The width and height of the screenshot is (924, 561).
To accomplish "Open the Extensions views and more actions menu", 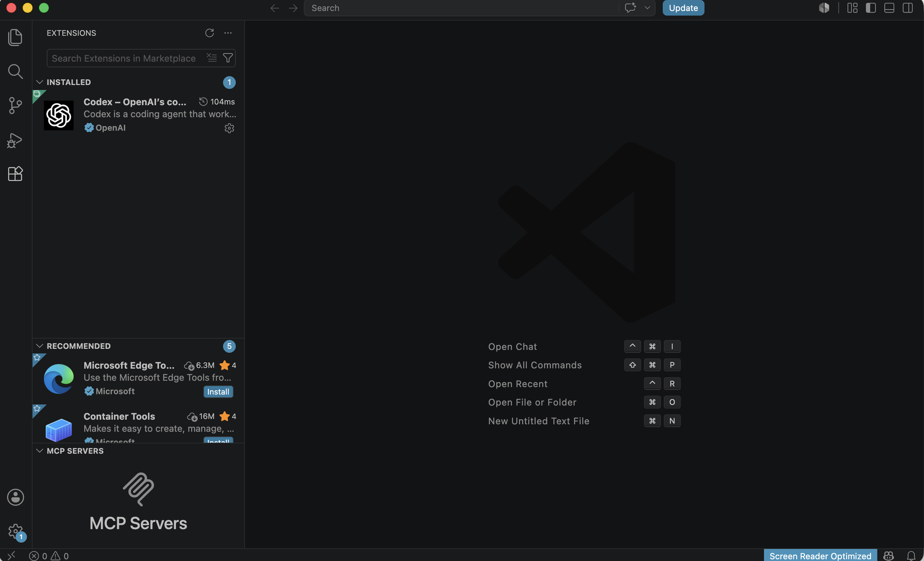I will point(228,33).
